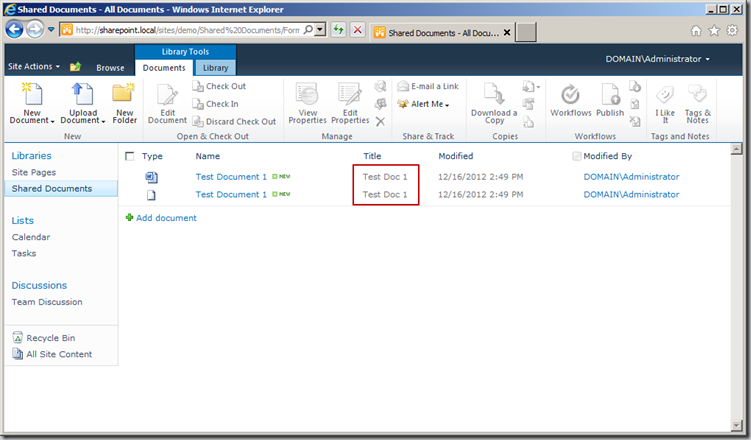Open Tags & Notes from ribbon
This screenshot has width=751, height=440.
[x=697, y=103]
